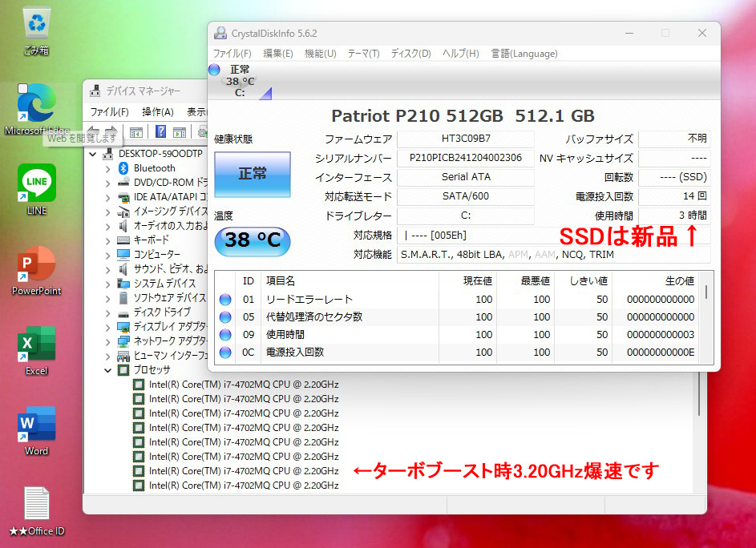Click the CrystalDiskInfo title bar app icon

[x=220, y=34]
